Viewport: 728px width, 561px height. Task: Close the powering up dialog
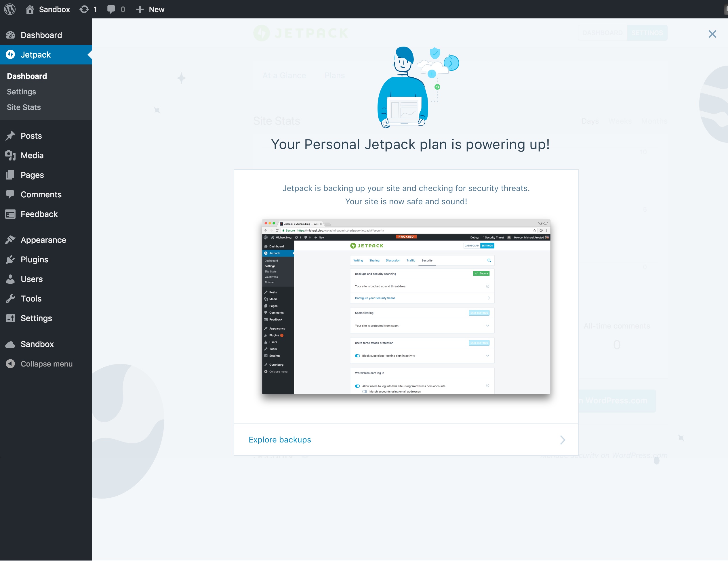pos(712,34)
